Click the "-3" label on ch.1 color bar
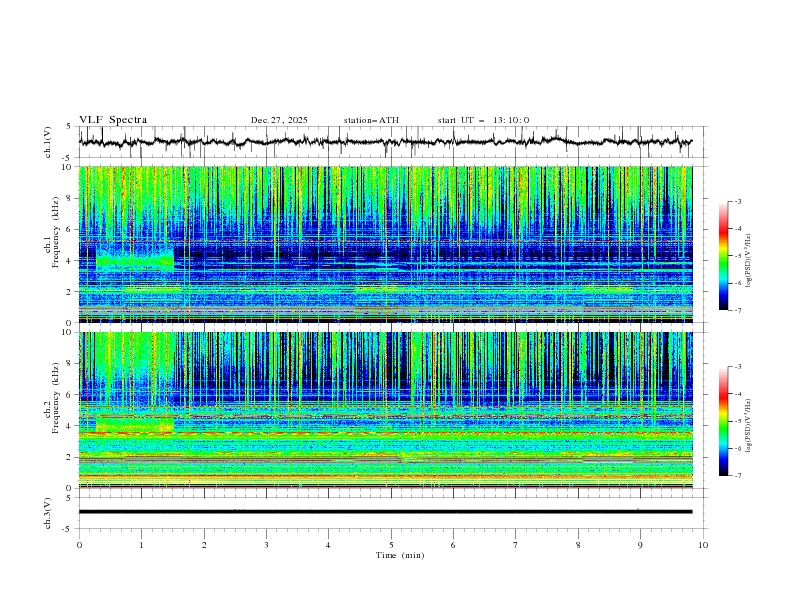Screen dimensions: 792x612 [737, 201]
